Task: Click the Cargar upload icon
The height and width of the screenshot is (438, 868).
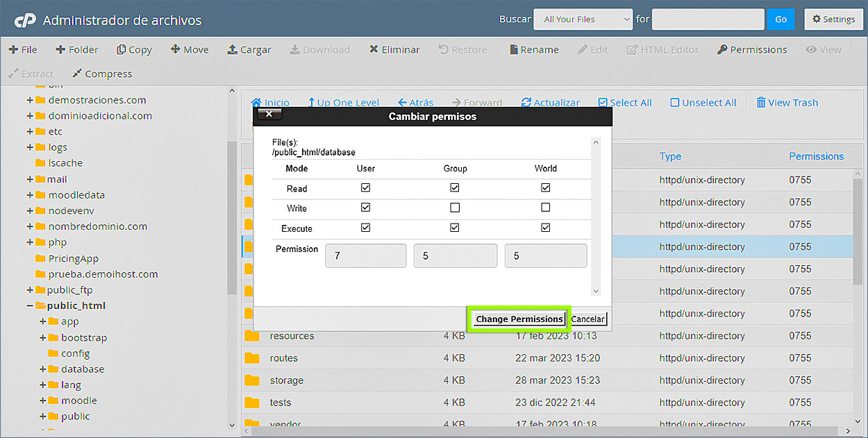Action: [233, 49]
